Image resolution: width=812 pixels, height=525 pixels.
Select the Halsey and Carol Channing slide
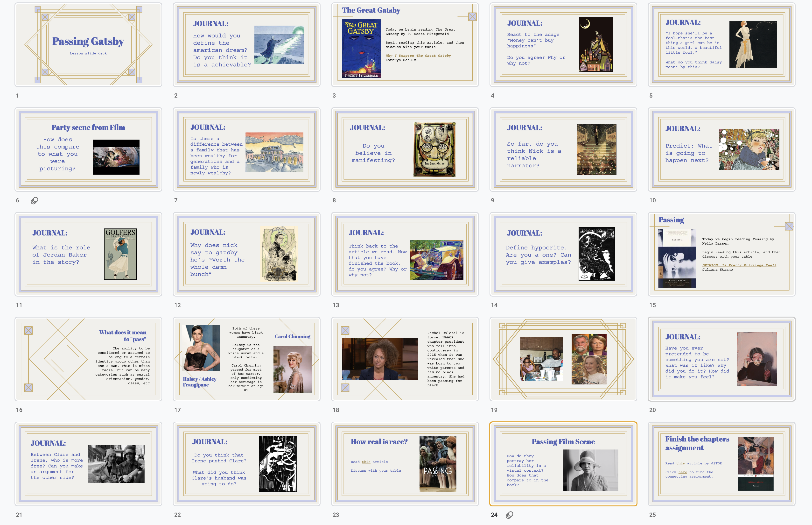tap(246, 359)
